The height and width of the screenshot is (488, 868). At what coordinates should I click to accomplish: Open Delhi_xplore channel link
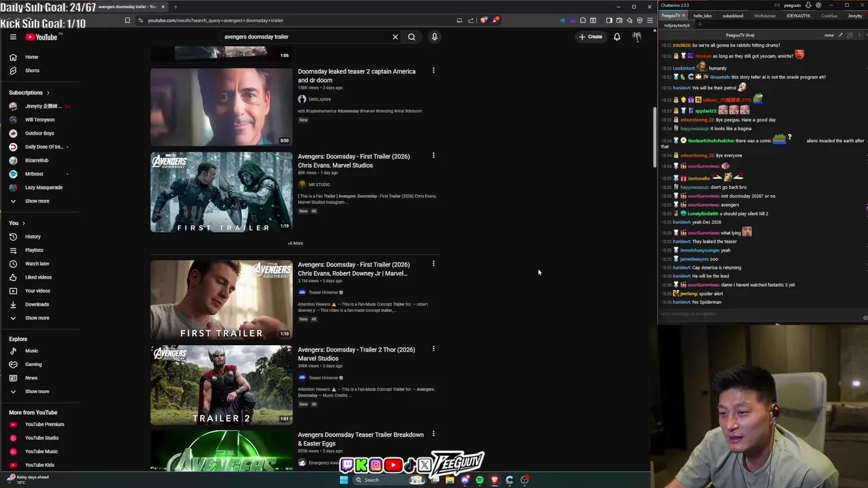point(319,99)
